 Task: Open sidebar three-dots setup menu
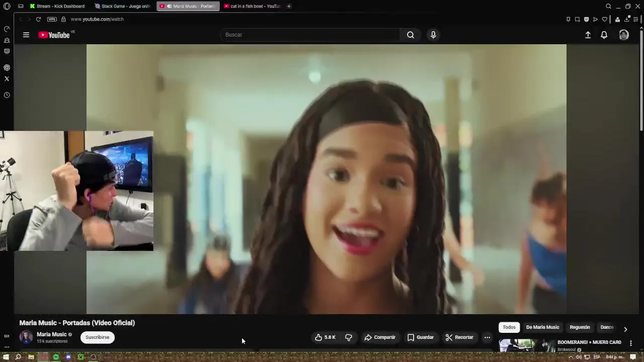(x=7, y=346)
